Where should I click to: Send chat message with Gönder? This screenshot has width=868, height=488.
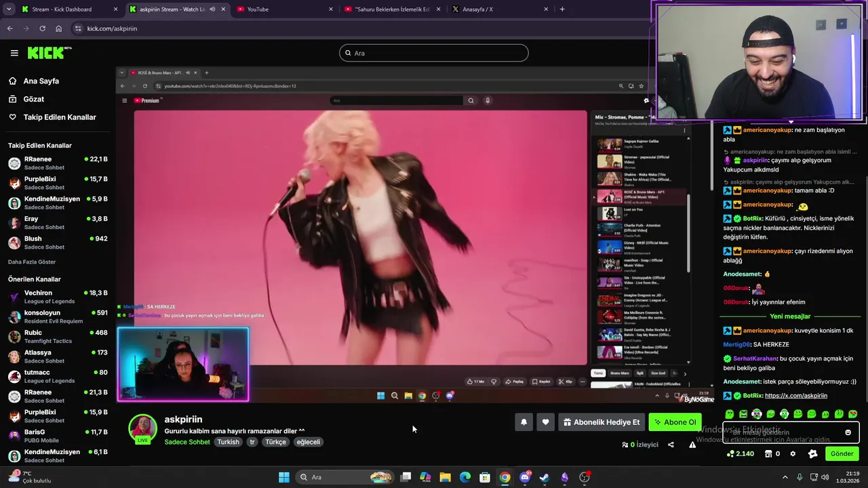(842, 453)
